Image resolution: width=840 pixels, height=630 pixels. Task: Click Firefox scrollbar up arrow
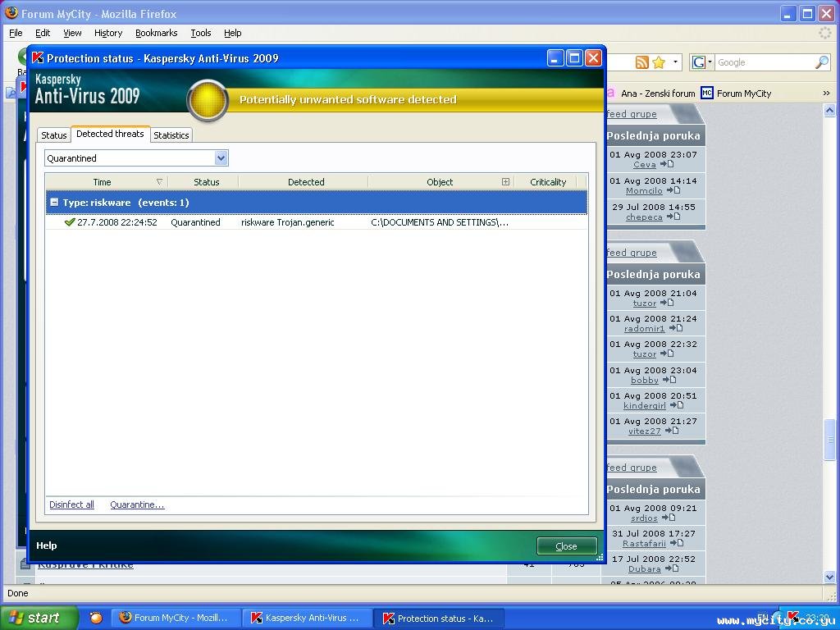tap(829, 111)
